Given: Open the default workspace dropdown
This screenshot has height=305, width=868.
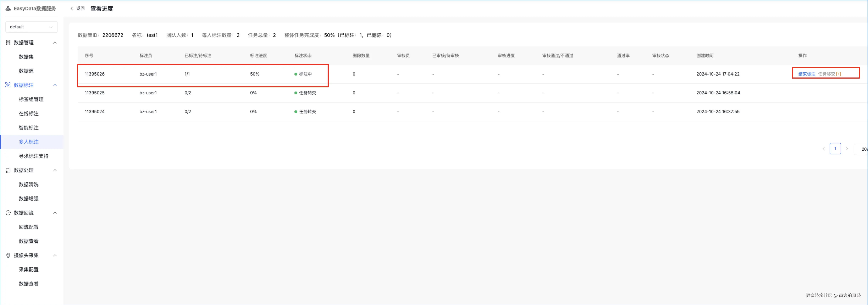Looking at the screenshot, I should coord(31,27).
